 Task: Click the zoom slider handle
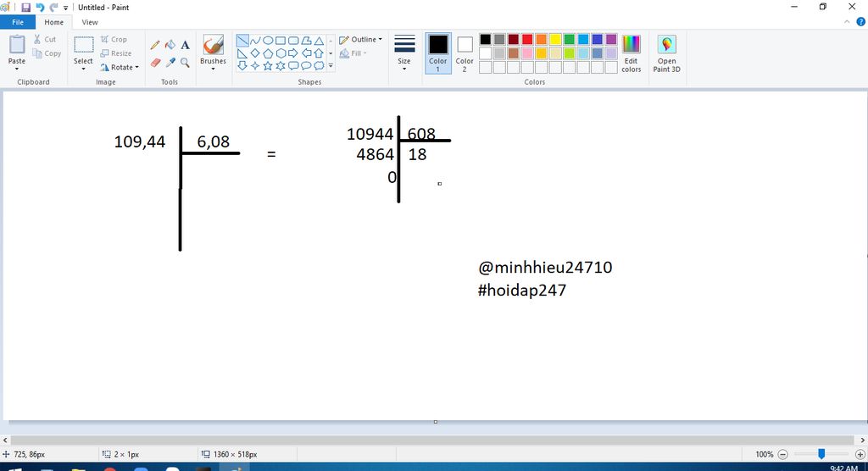tap(821, 454)
